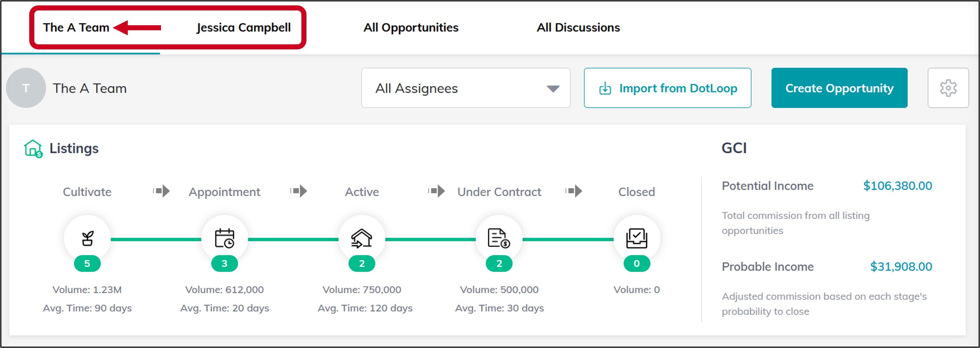980x348 pixels.
Task: Click the Import from DotLoop button
Action: coord(667,88)
